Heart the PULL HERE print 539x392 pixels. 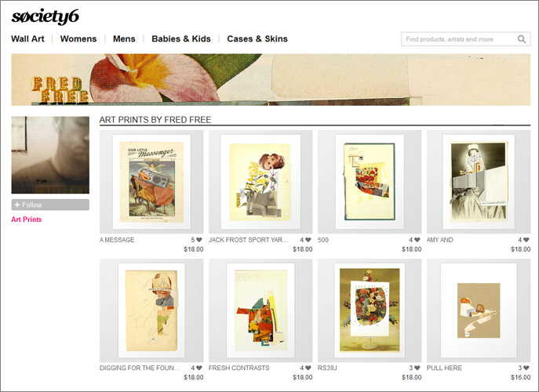(526, 368)
